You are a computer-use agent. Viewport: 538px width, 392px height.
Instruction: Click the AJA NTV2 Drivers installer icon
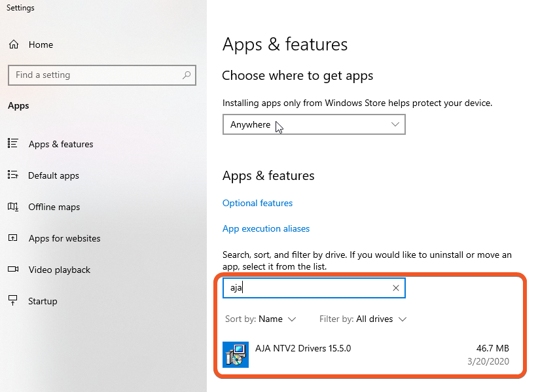click(x=235, y=355)
